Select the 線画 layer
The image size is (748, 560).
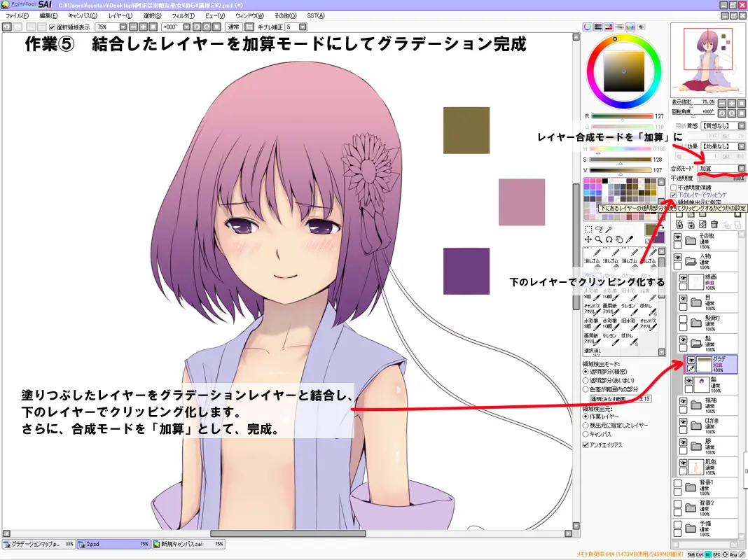click(x=707, y=282)
